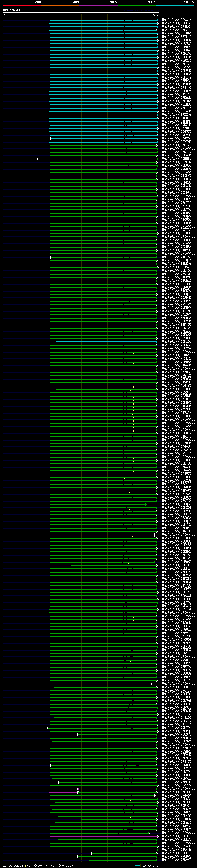The height and width of the screenshot is (868, 197).
Task: Pick the UniRef100_A8MQR4 hit label
Action: tap(177, 91)
